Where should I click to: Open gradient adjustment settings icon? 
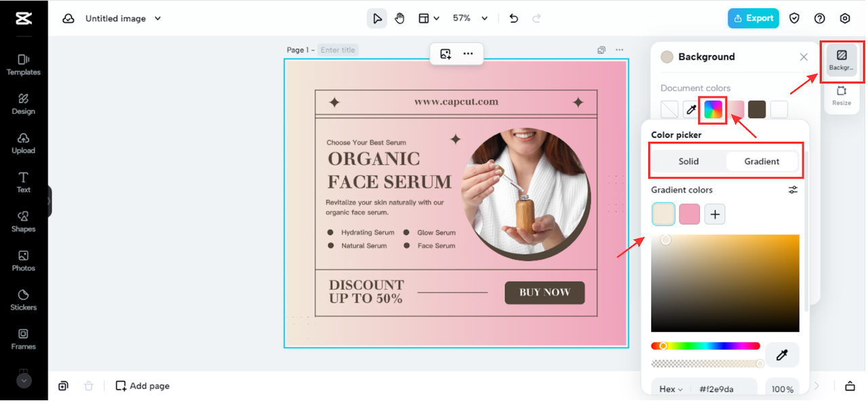793,190
